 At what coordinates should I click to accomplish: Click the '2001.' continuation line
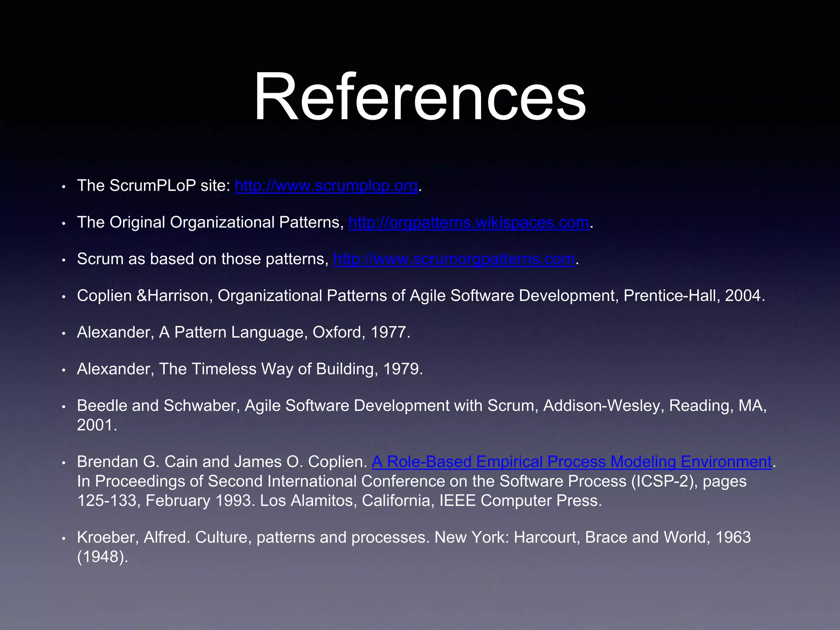tap(97, 425)
